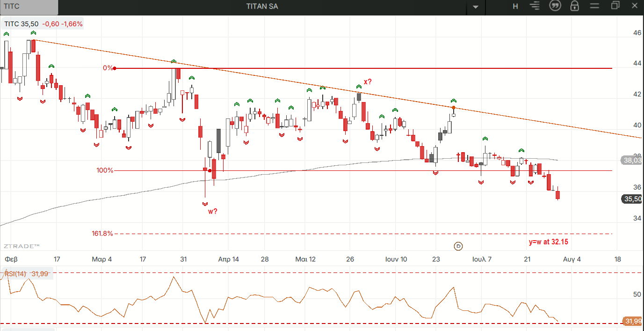Click the 100% Fibonacci level label
The width and height of the screenshot is (644, 331).
pyautogui.click(x=105, y=170)
